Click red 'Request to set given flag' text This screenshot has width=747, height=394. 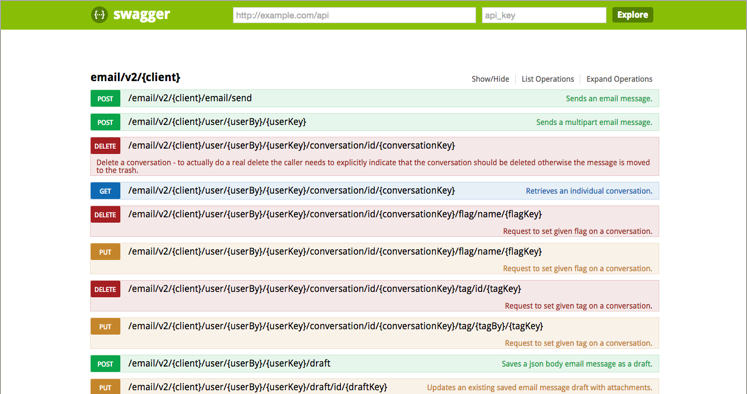[577, 231]
